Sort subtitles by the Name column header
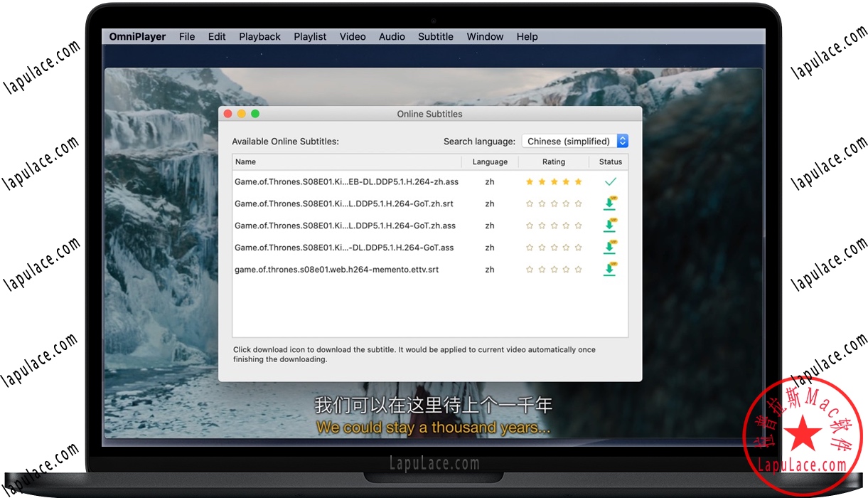 245,161
